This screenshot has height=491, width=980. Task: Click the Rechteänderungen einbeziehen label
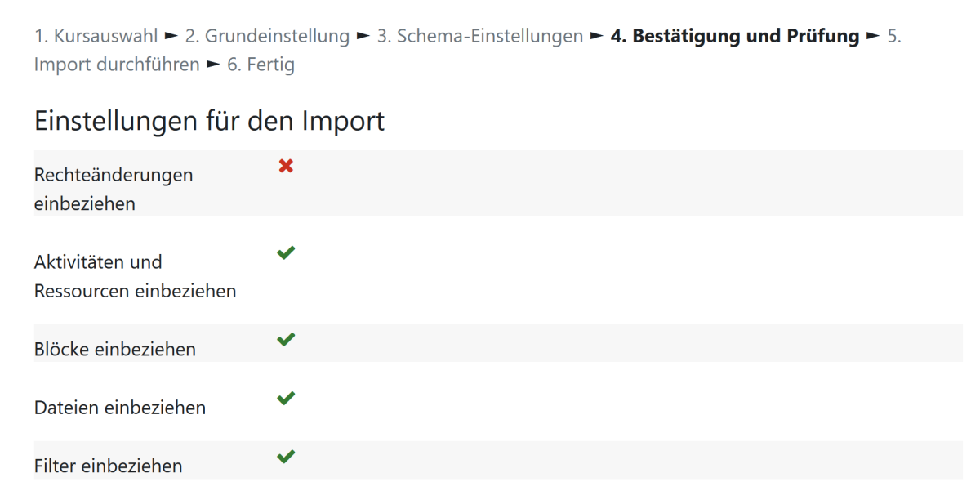[114, 189]
